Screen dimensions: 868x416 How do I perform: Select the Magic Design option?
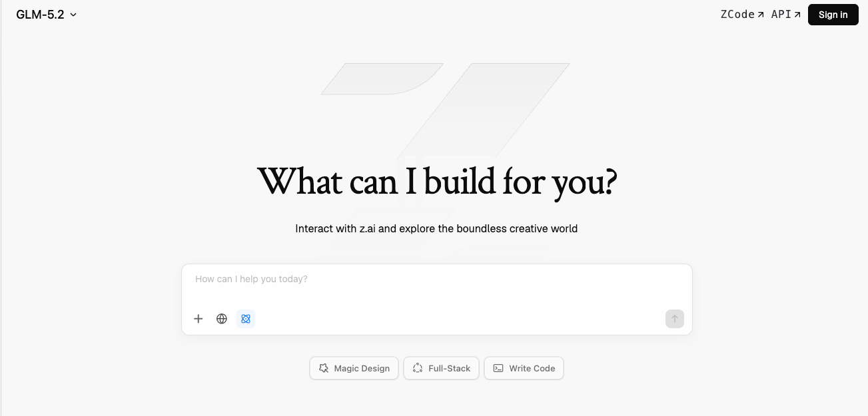coord(354,368)
